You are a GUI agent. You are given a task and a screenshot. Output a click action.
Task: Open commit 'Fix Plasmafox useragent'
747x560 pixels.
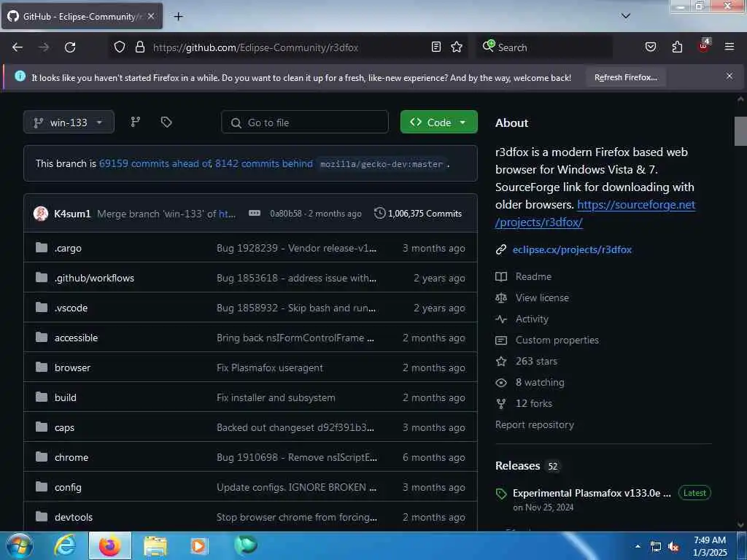point(270,367)
